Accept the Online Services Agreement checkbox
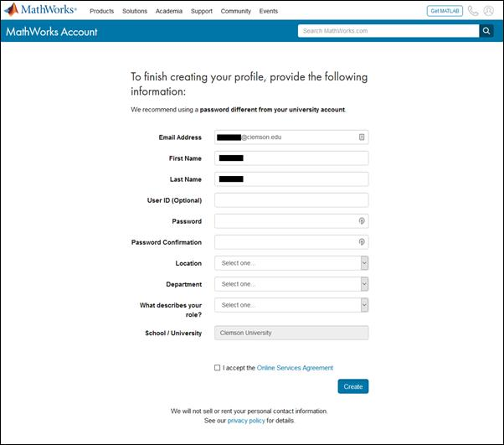 [x=218, y=367]
